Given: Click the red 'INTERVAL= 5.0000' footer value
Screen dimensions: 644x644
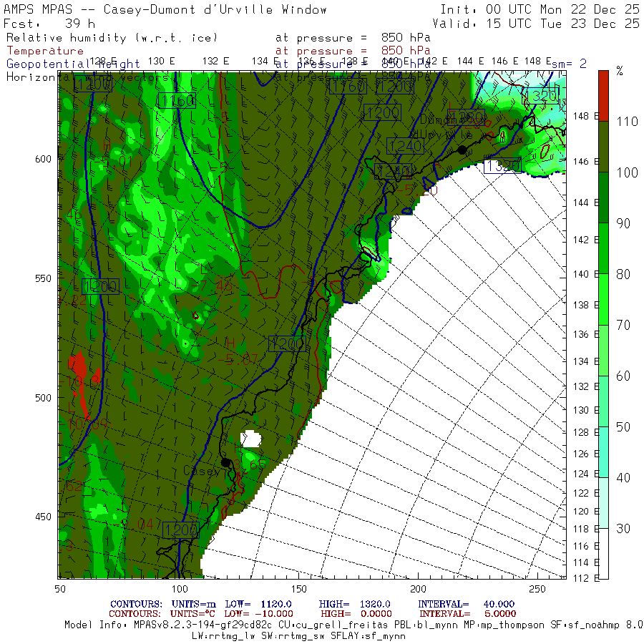Looking at the screenshot, I should coord(468,614).
